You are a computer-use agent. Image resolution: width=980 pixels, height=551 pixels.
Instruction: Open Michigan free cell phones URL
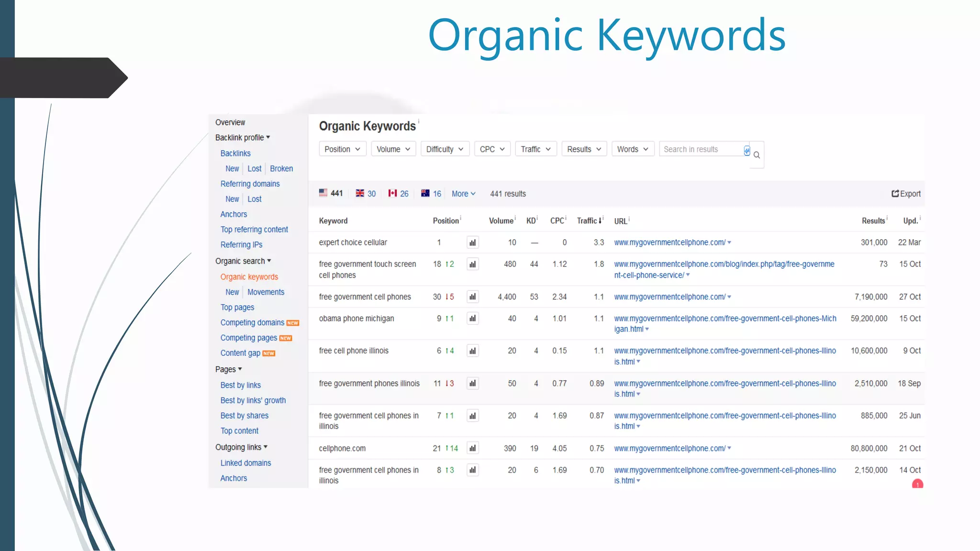725,324
